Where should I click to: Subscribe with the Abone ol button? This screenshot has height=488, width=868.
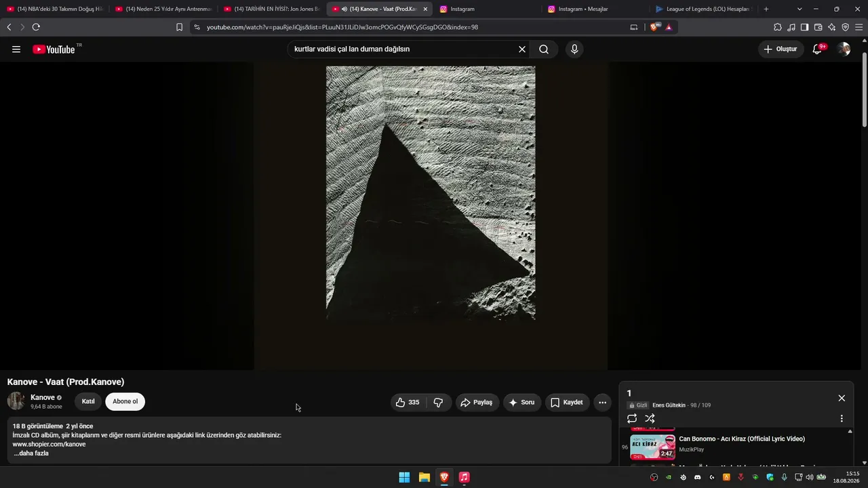pyautogui.click(x=125, y=401)
